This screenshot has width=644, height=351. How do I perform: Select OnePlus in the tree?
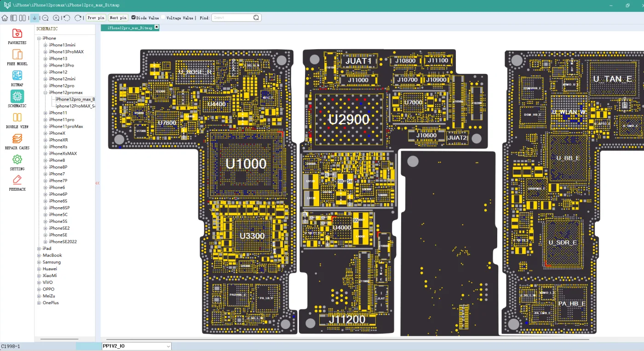point(51,303)
